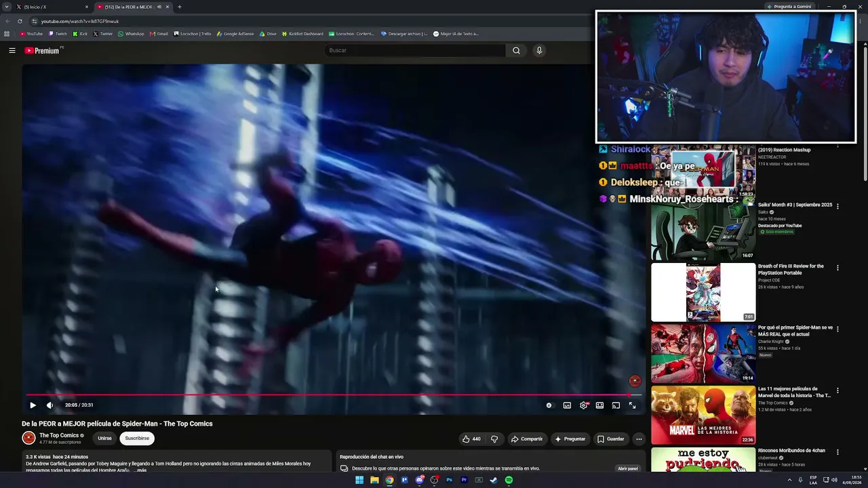868x488 pixels.
Task: Open the Twitch bookmark
Action: (x=58, y=33)
